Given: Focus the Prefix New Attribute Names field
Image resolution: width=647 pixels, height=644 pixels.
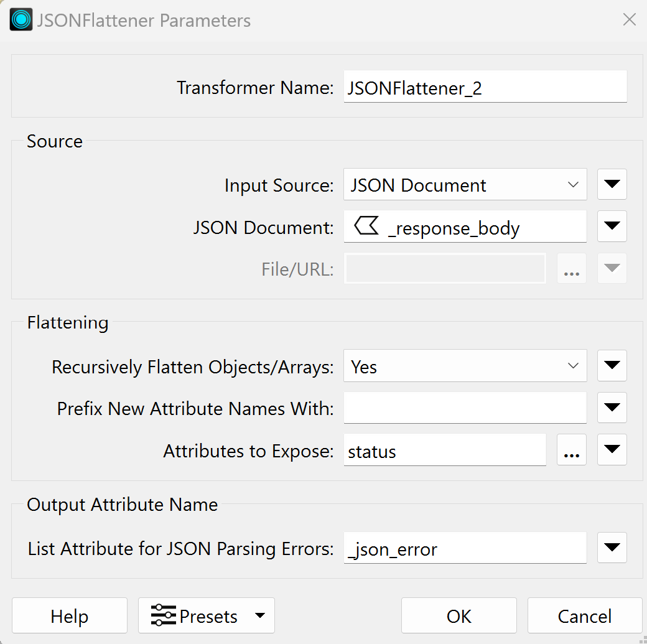Looking at the screenshot, I should click(x=465, y=408).
